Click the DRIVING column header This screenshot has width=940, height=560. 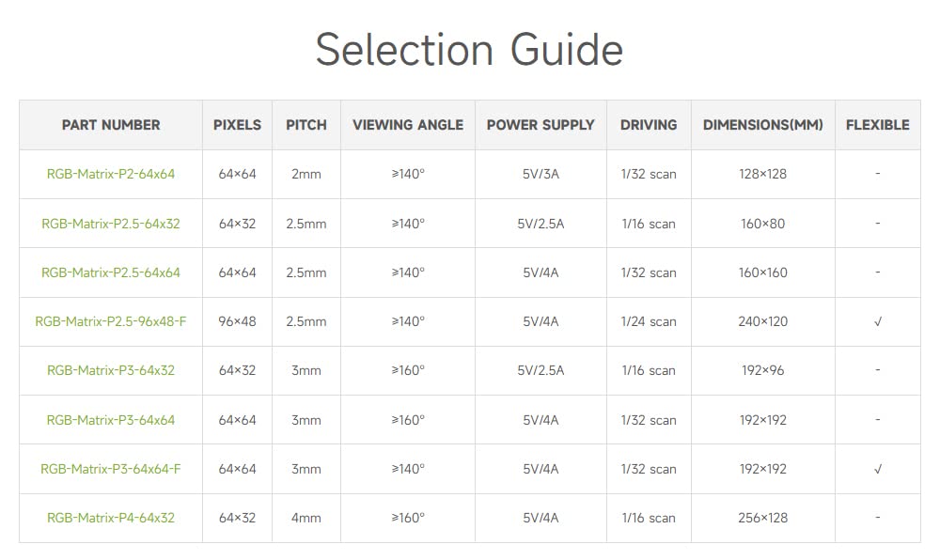[649, 125]
